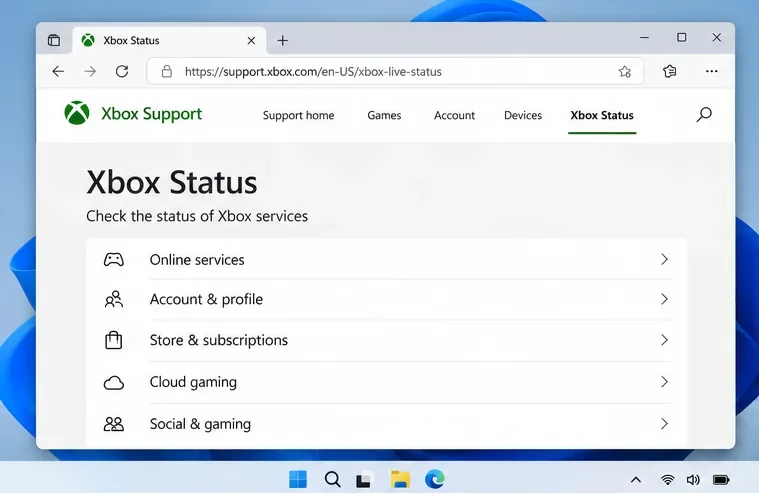This screenshot has width=759, height=494.
Task: Open volume control in tray
Action: pyautogui.click(x=693, y=479)
